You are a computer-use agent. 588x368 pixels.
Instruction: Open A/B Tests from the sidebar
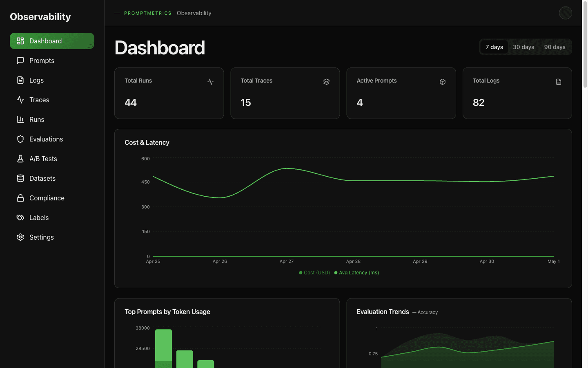[52, 159]
